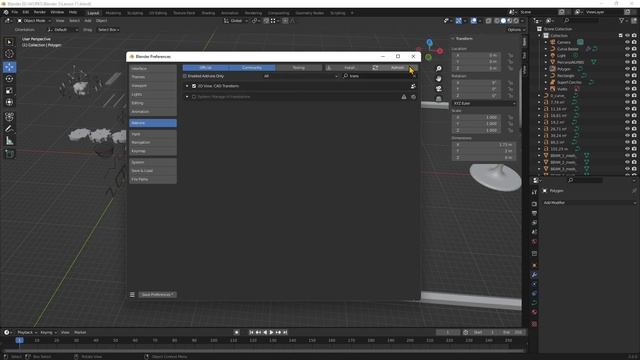
Task: Open the Add Modifier dropdown
Action: click(x=589, y=202)
